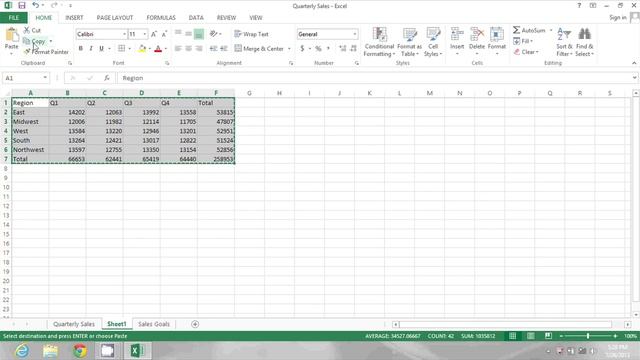Image resolution: width=640 pixels, height=360 pixels.
Task: Adjust the zoom slider handle
Action: (x=588, y=336)
